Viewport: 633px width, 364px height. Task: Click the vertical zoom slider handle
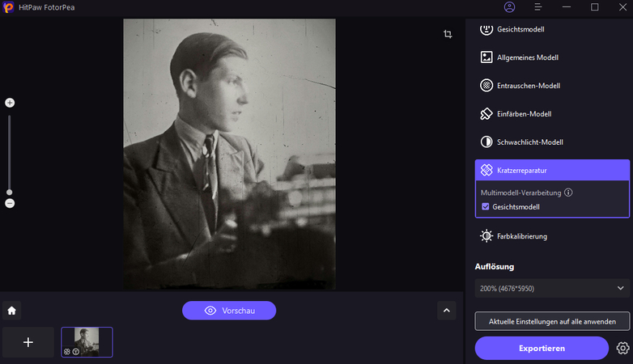[x=10, y=193]
